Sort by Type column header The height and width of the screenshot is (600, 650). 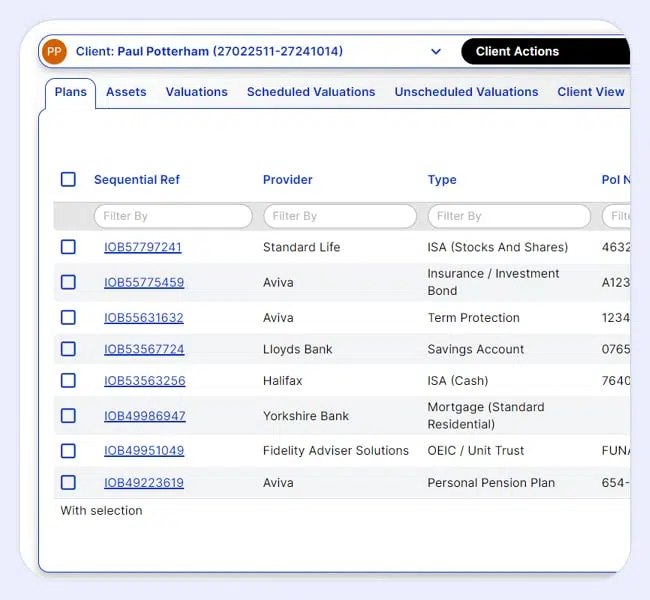[442, 180]
